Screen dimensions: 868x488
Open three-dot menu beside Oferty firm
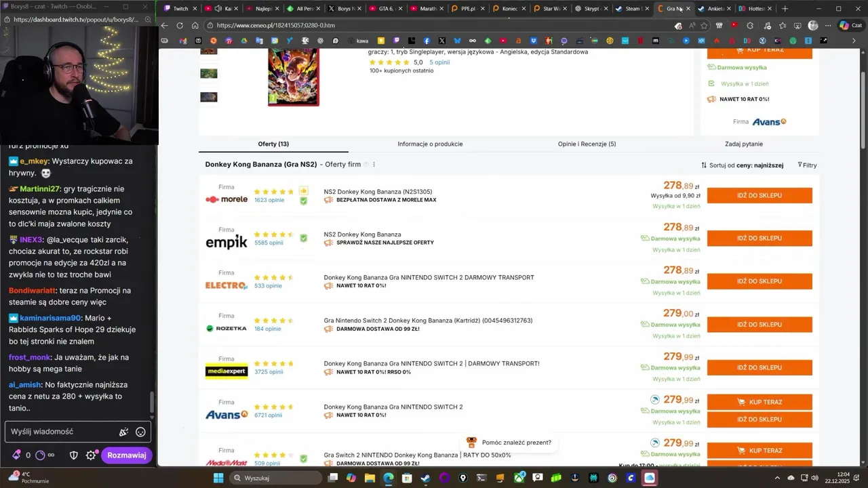pos(374,165)
